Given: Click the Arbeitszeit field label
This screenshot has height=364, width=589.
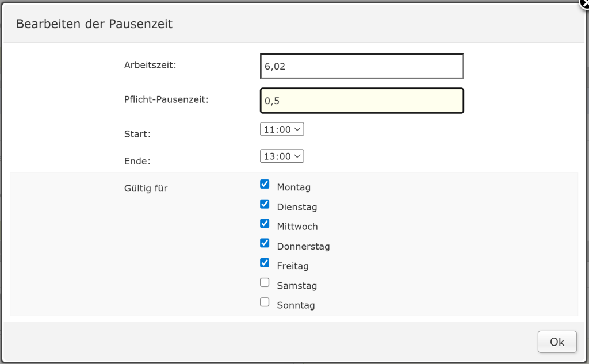Looking at the screenshot, I should (x=150, y=65).
